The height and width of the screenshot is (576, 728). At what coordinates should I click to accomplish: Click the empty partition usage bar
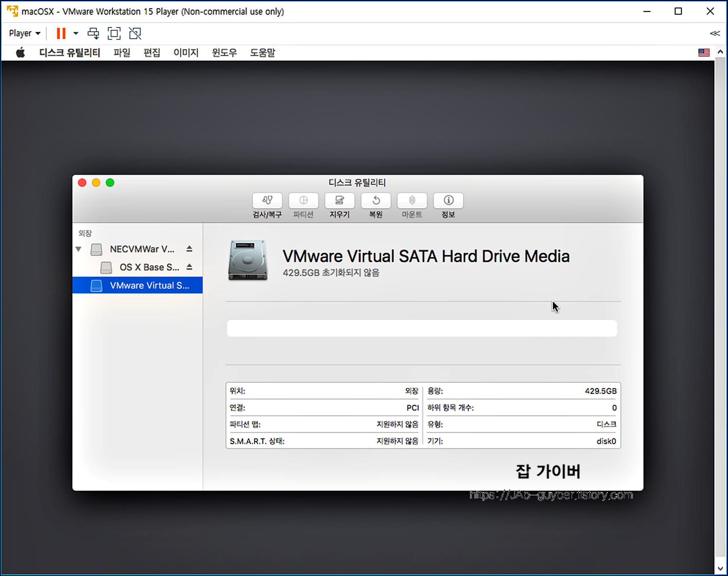(422, 328)
